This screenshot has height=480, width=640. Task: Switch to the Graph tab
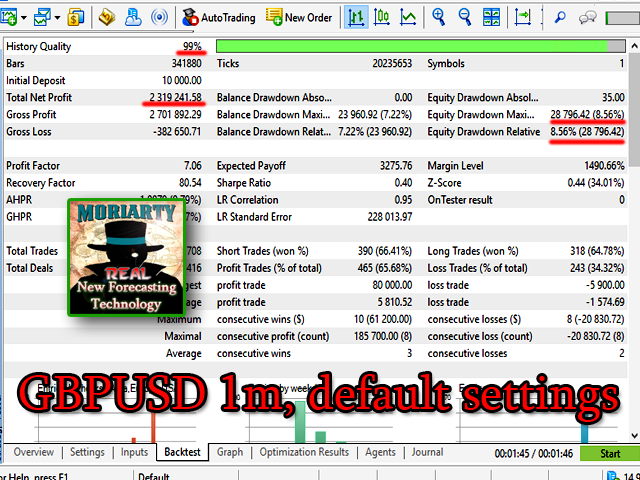(230, 452)
